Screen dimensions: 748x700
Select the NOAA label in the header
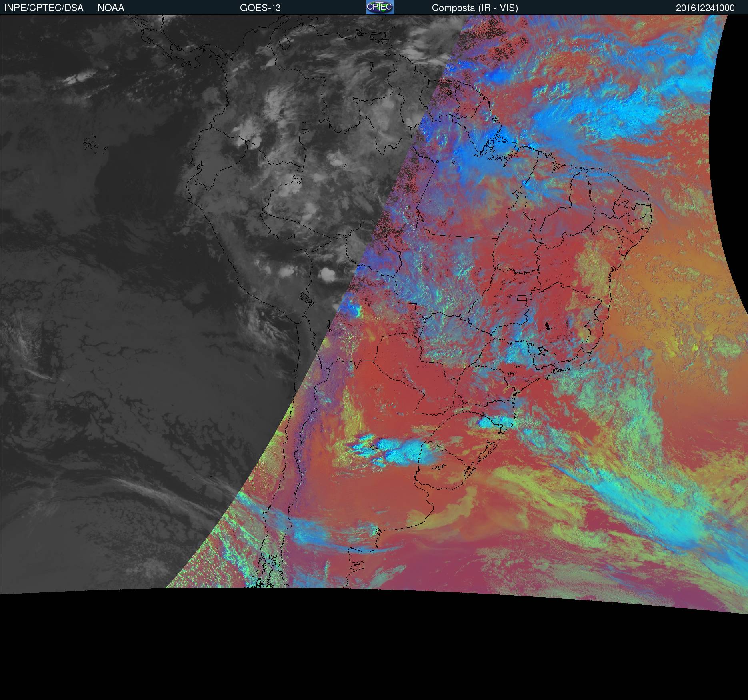pos(111,8)
